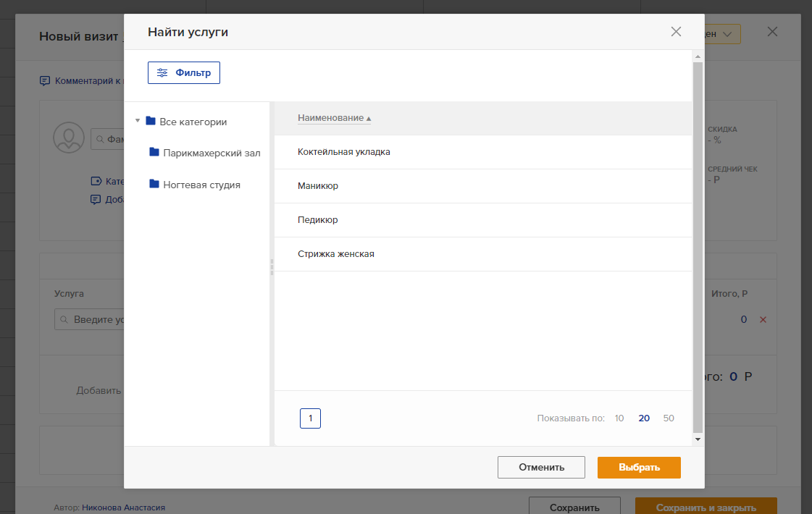Image resolution: width=812 pixels, height=514 pixels.
Task: Click the filter sliders icon in Фильтр button
Action: pyautogui.click(x=162, y=73)
